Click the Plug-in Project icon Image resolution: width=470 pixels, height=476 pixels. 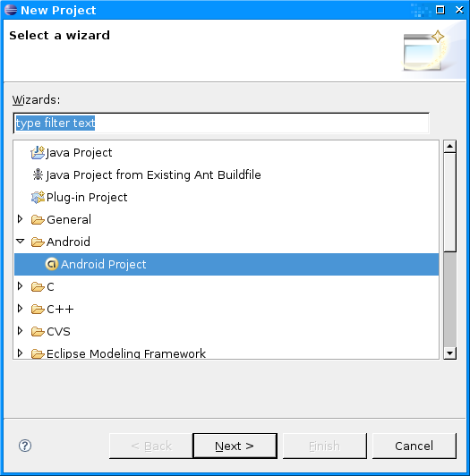[x=38, y=198]
